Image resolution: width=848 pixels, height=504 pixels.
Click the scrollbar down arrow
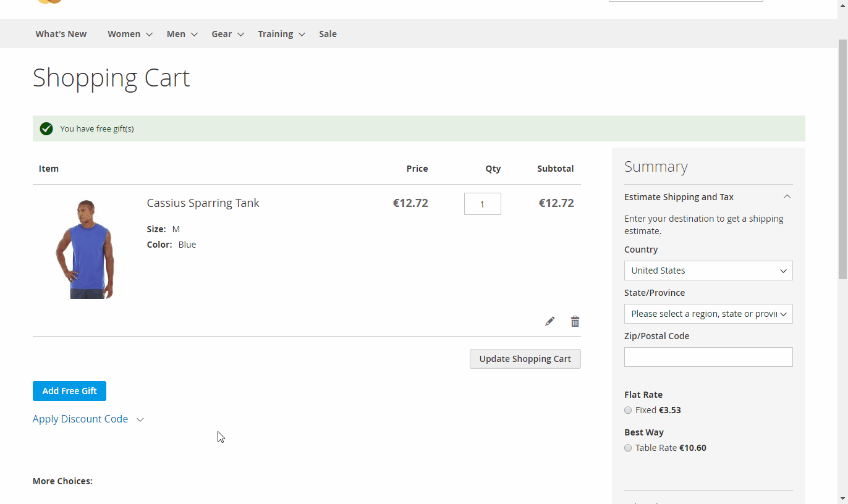[842, 498]
